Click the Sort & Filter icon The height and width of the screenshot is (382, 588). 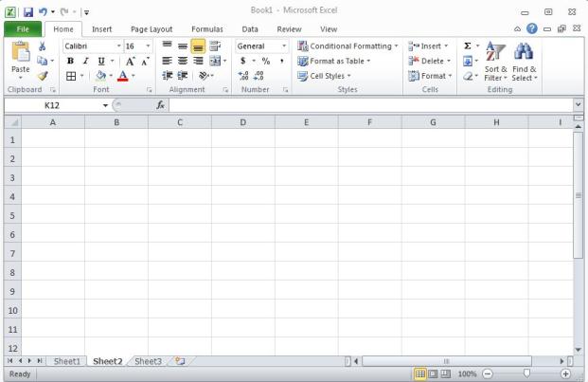point(497,60)
